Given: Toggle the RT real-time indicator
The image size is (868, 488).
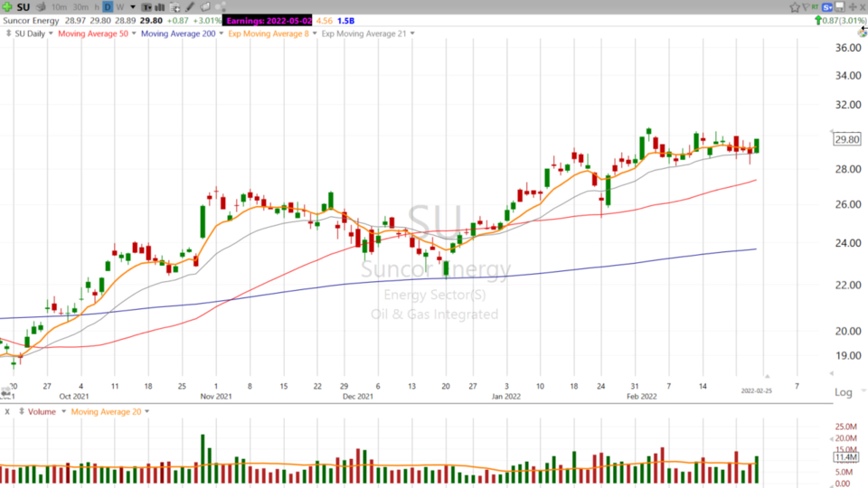Looking at the screenshot, I should coord(815,7).
